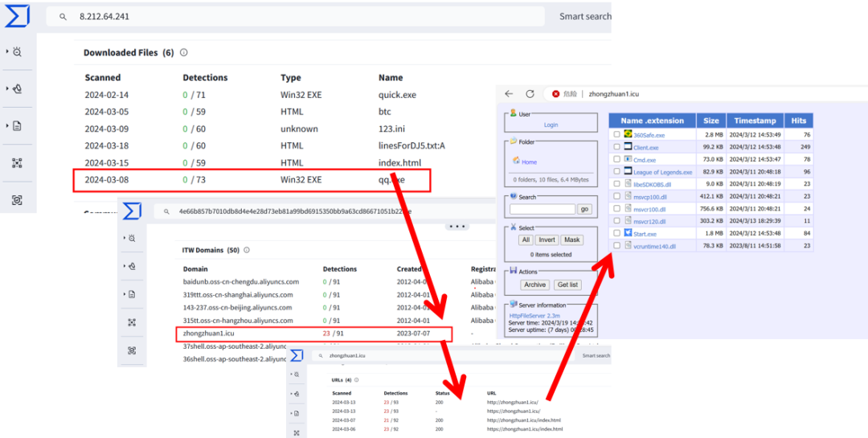Sort file list by Timestamp column
The height and width of the screenshot is (438, 868).
[x=755, y=121]
